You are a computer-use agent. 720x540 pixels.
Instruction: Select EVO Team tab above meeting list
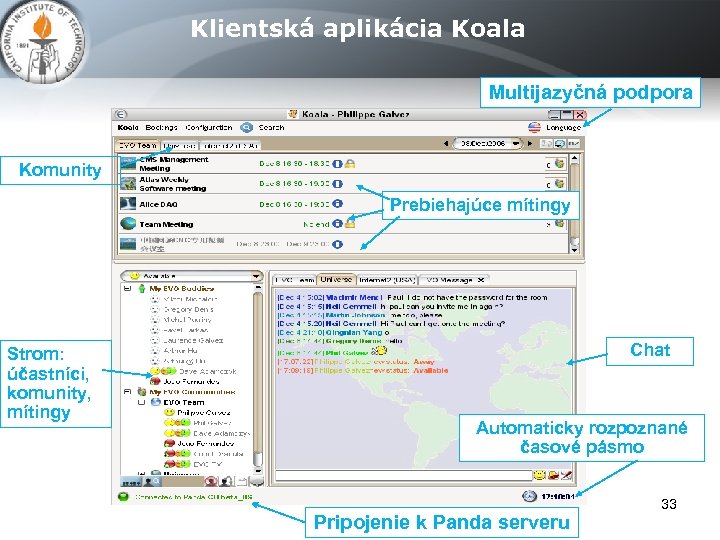pos(138,145)
